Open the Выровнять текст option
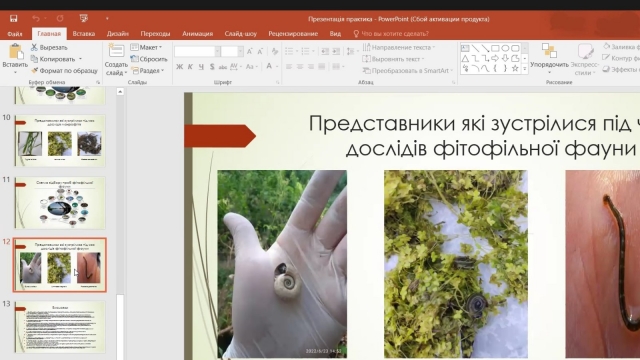Image resolution: width=640 pixels, height=360 pixels. click(x=394, y=59)
